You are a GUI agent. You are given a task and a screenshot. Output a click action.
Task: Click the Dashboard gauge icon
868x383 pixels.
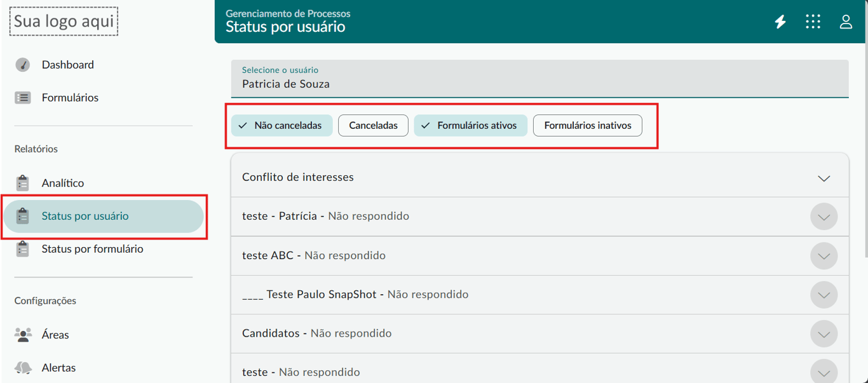[23, 65]
